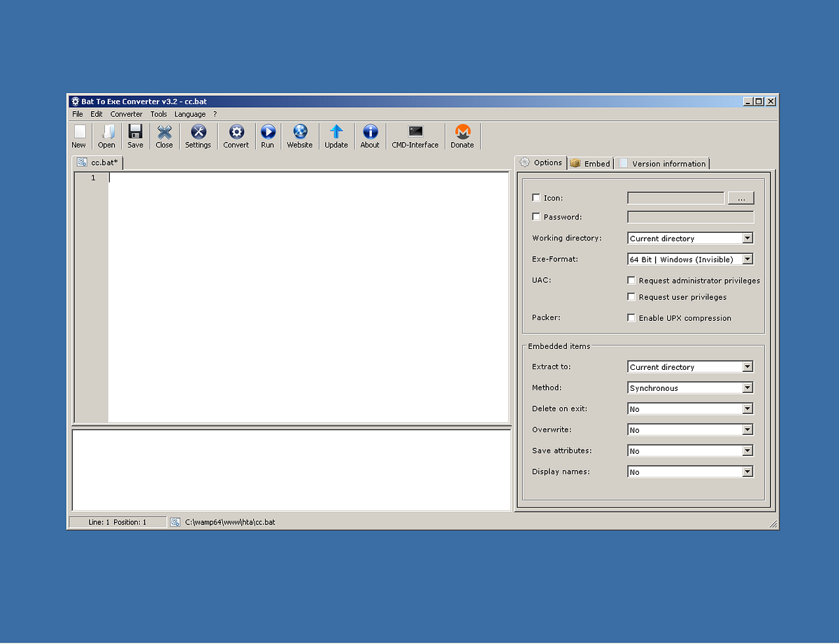Run the script using the Run icon
The image size is (839, 644).
click(x=268, y=136)
